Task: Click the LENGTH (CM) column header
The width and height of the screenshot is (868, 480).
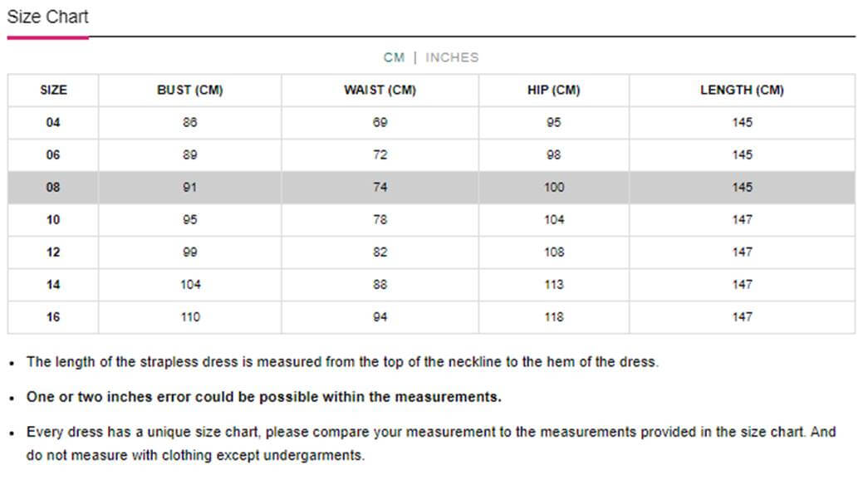Action: coord(742,91)
